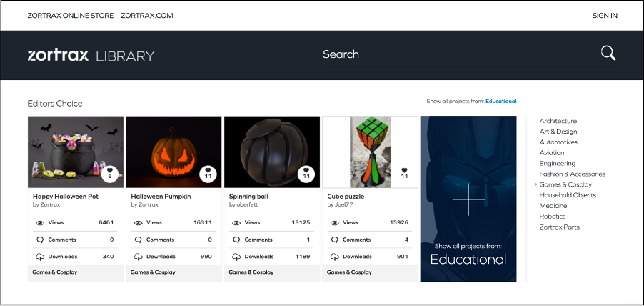Click downloads cloud icon for Spinning ball
This screenshot has width=644, height=306.
click(x=236, y=257)
